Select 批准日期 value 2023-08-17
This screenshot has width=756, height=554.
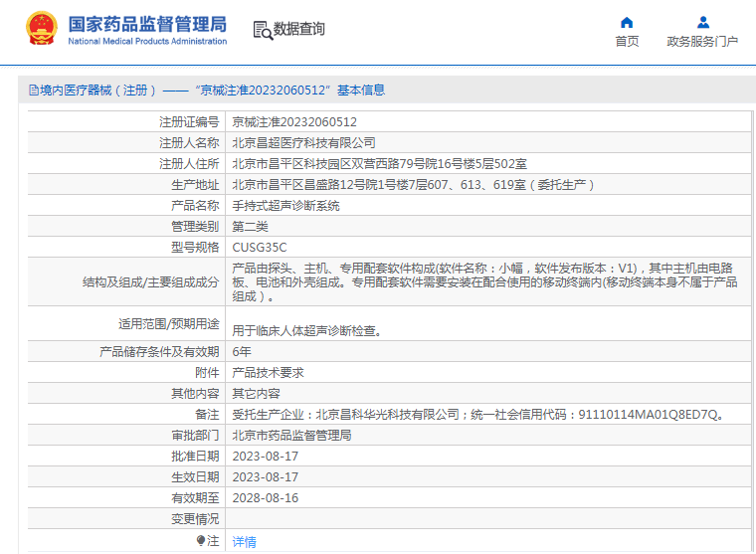pos(266,457)
